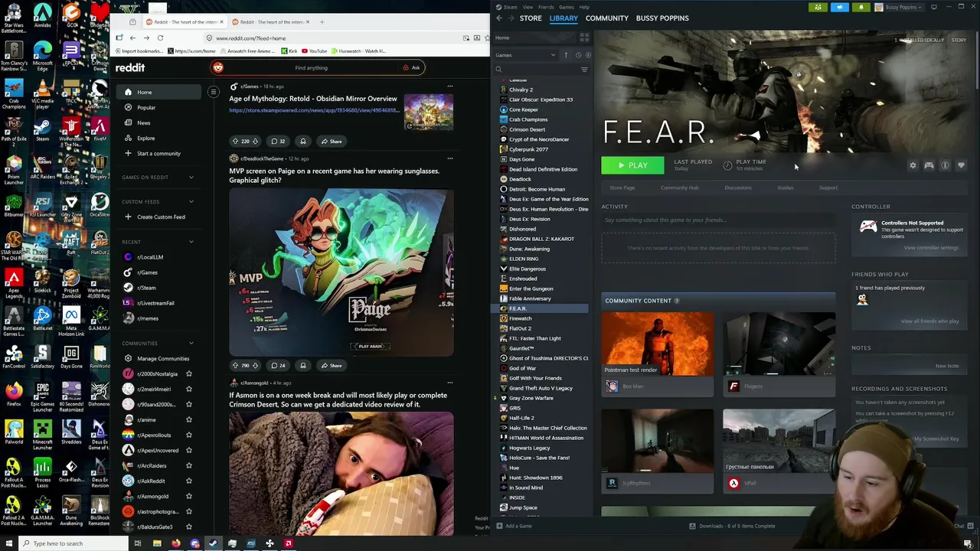
Task: Open the game settings gear icon in Steam
Action: 913,165
